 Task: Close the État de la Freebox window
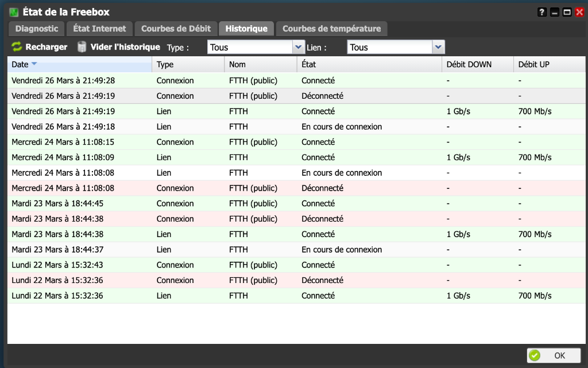pyautogui.click(x=580, y=13)
